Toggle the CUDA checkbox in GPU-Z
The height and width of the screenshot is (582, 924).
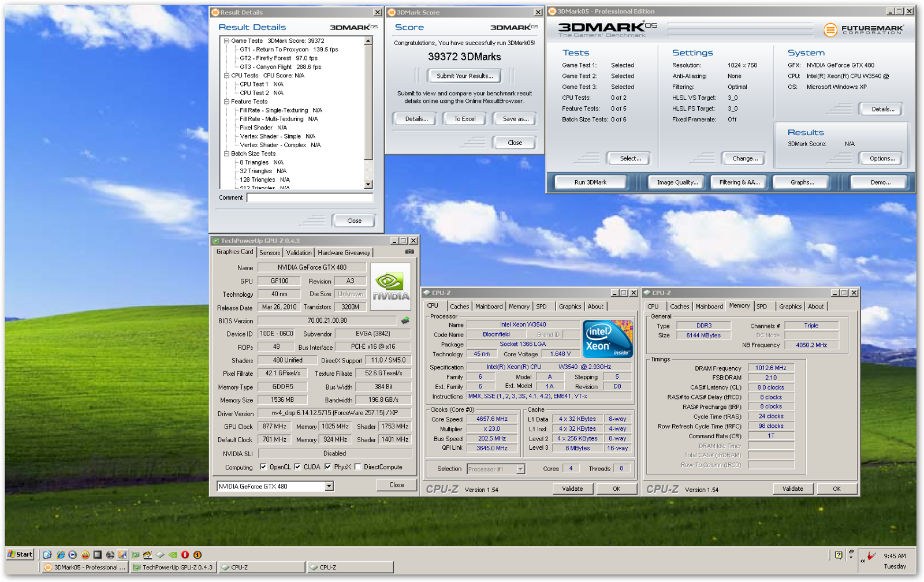297,467
